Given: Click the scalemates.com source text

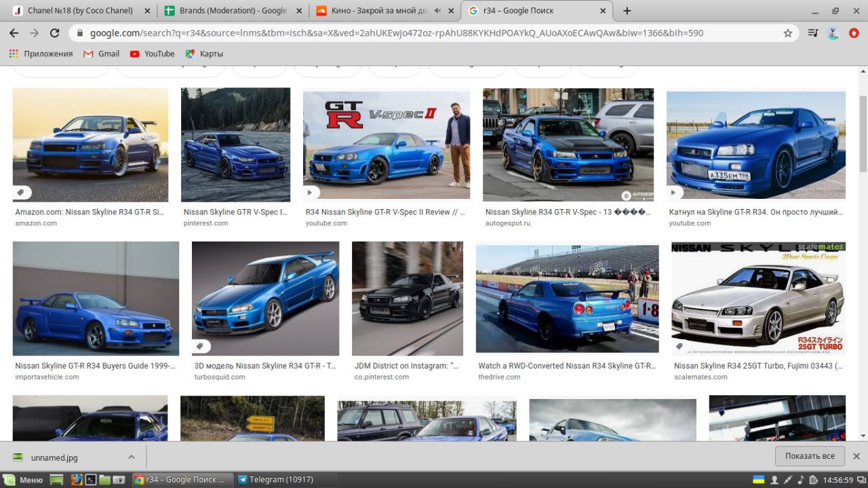Looking at the screenshot, I should (701, 377).
